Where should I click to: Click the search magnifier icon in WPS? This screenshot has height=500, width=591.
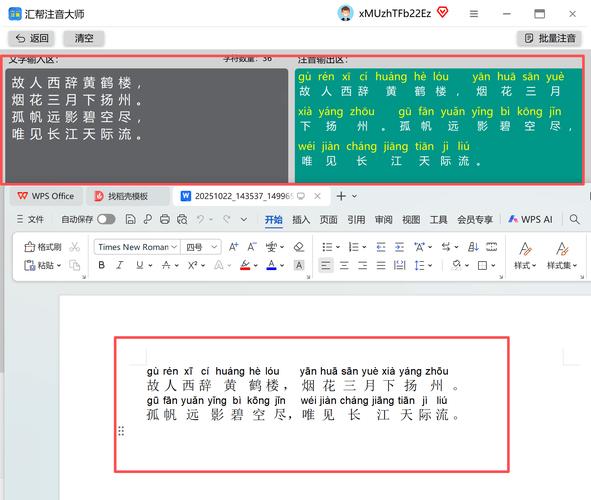pyautogui.click(x=574, y=219)
